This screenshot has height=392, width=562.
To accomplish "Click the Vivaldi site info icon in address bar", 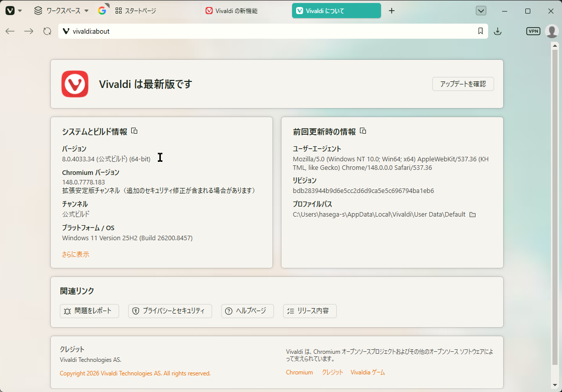I will pos(66,31).
